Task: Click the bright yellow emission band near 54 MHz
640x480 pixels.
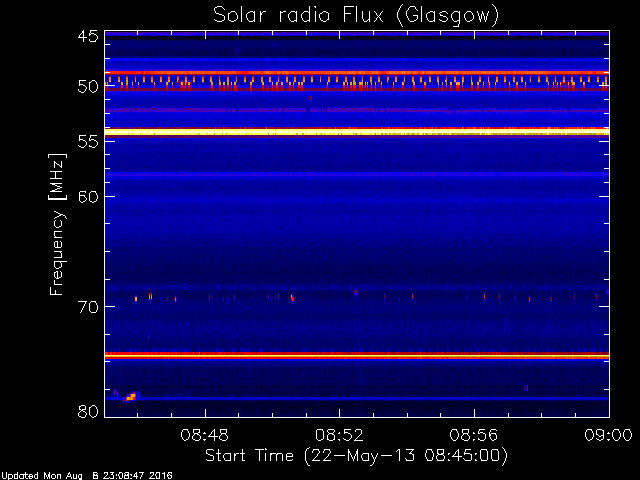Action: [357, 132]
